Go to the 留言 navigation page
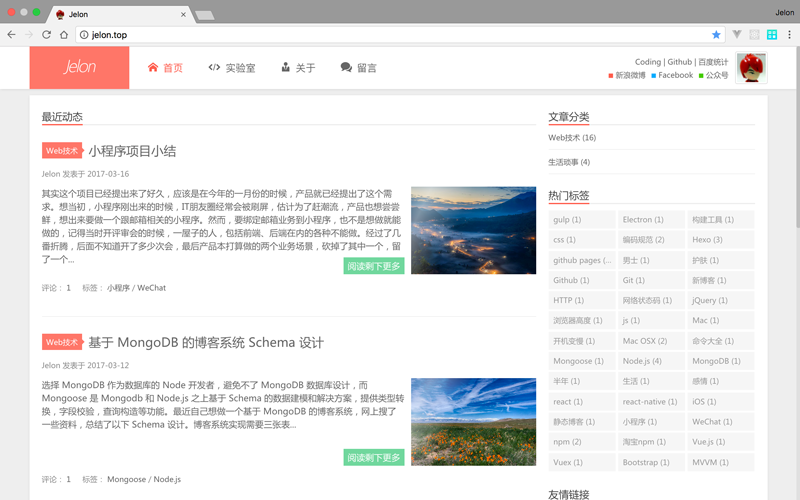 pos(358,68)
